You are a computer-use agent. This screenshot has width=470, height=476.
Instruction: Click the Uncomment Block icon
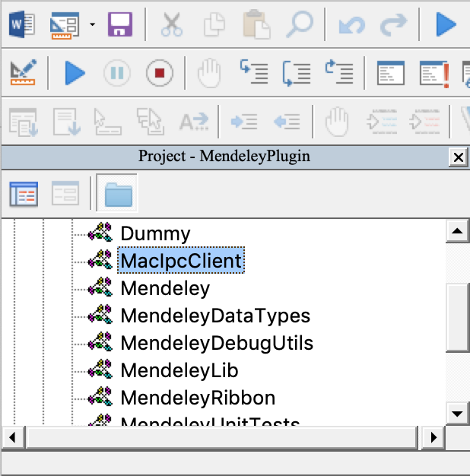[424, 122]
